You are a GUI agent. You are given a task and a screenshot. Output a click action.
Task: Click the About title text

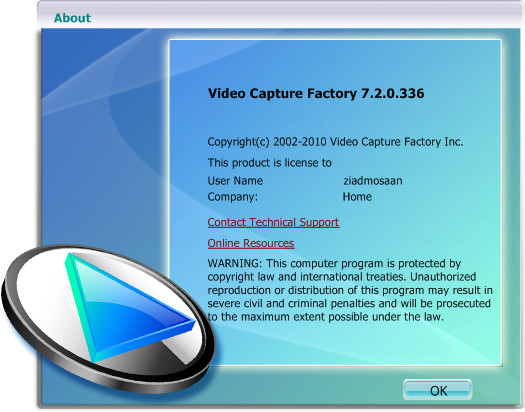72,18
